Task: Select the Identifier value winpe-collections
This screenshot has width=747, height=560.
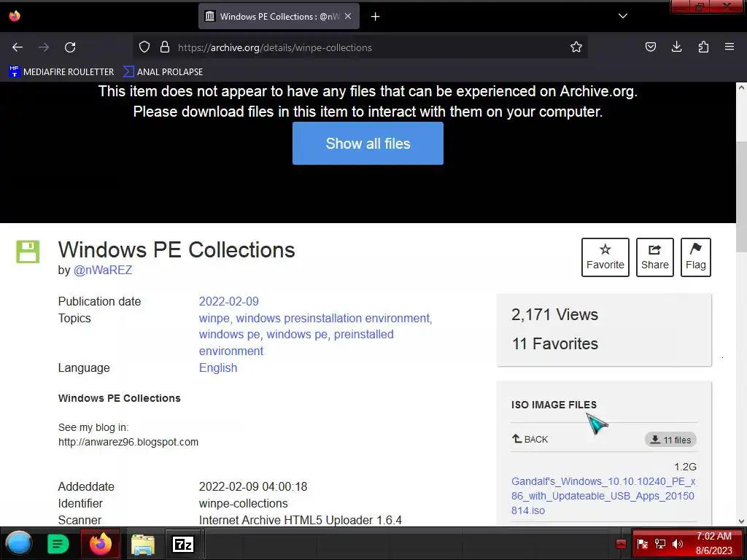Action: click(243, 503)
